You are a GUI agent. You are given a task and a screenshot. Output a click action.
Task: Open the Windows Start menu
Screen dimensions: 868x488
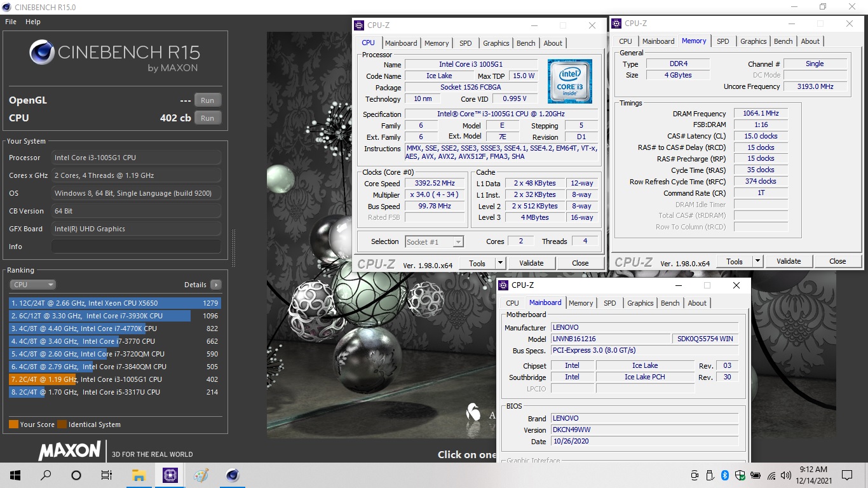(x=14, y=475)
